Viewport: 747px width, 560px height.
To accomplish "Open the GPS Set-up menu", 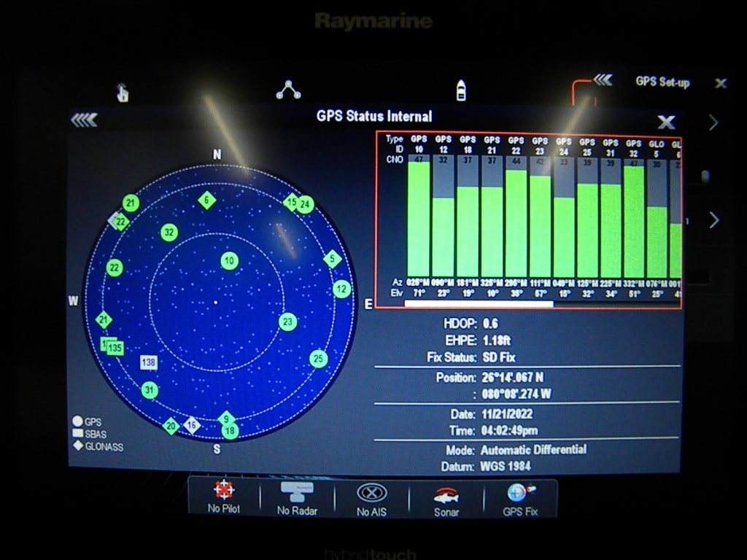I will coord(662,82).
